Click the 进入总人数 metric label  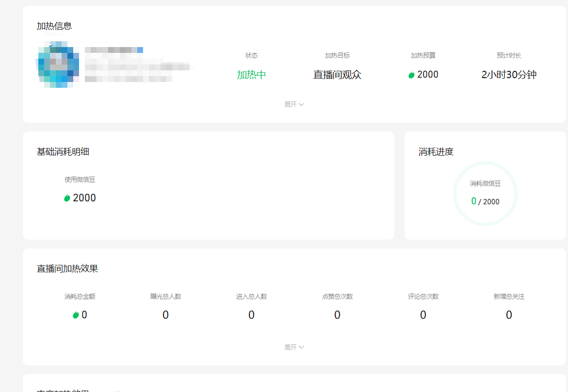pyautogui.click(x=251, y=297)
